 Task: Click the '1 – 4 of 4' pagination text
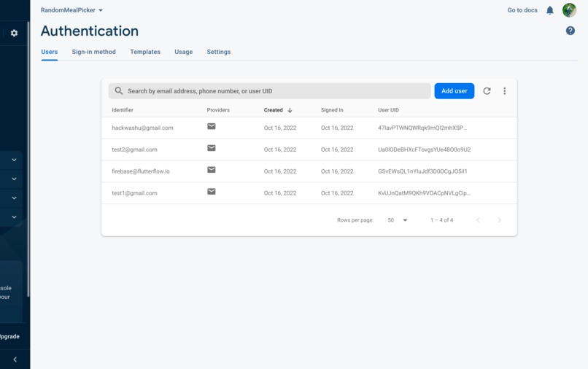click(x=442, y=220)
